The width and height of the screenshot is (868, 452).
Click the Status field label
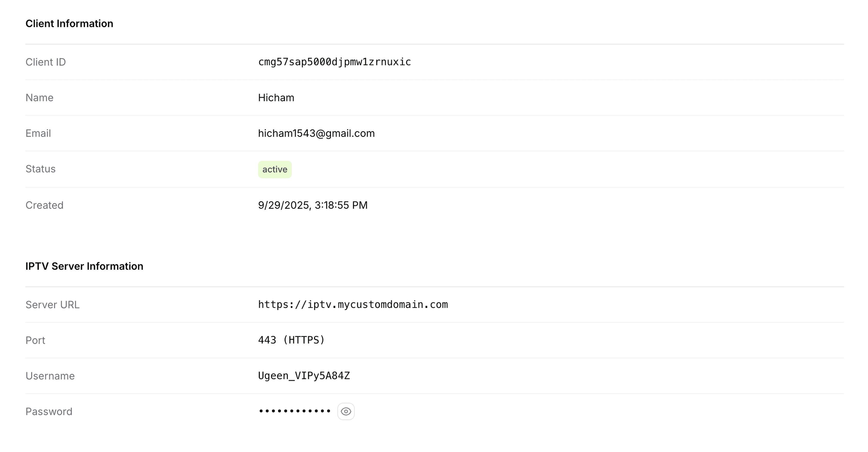tap(40, 169)
